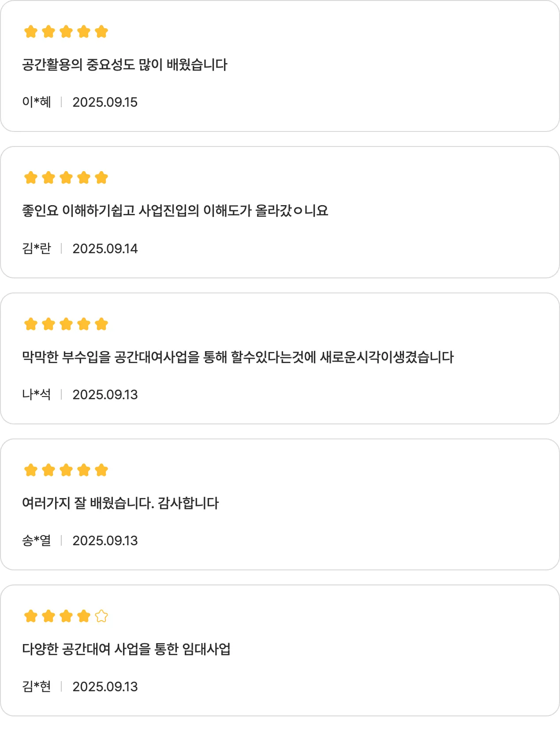
Task: Click the first star in 이*혜's review
Action: (31, 32)
